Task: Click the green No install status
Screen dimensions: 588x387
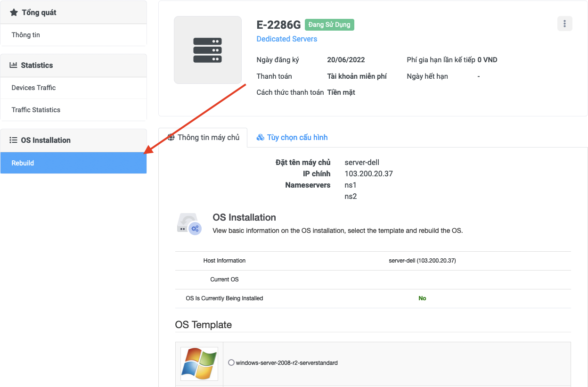Action: 422,298
